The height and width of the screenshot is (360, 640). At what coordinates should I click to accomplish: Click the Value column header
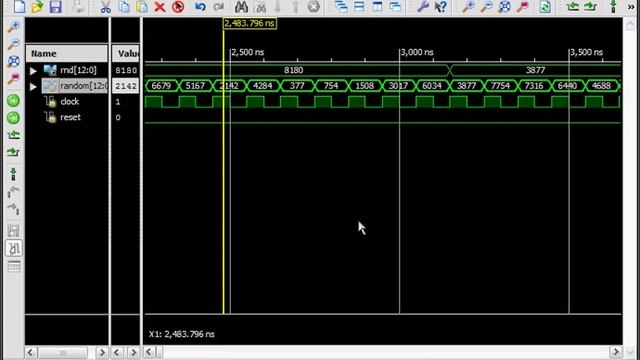(x=126, y=53)
